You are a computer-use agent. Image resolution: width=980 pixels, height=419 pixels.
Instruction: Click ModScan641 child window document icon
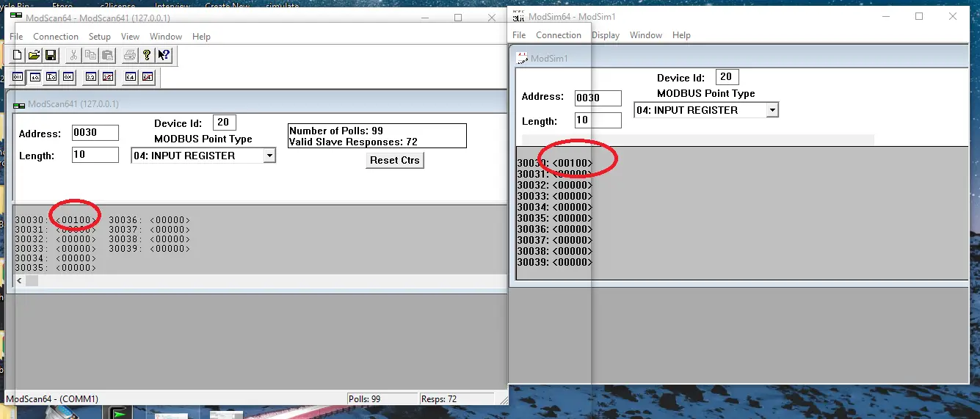[x=19, y=104]
